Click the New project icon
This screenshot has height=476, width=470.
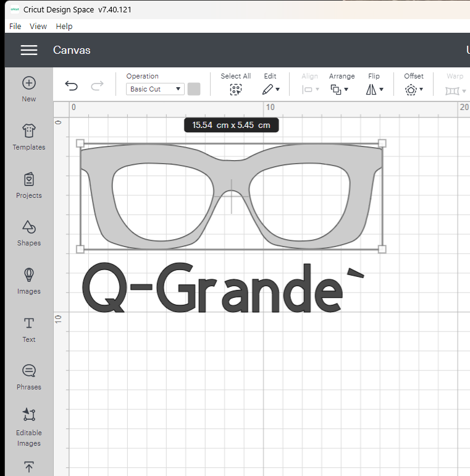tap(28, 89)
